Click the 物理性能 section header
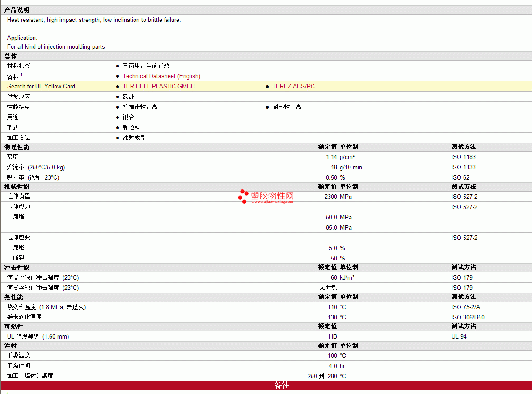Image resolution: width=532 pixels, height=394 pixels. [17, 147]
